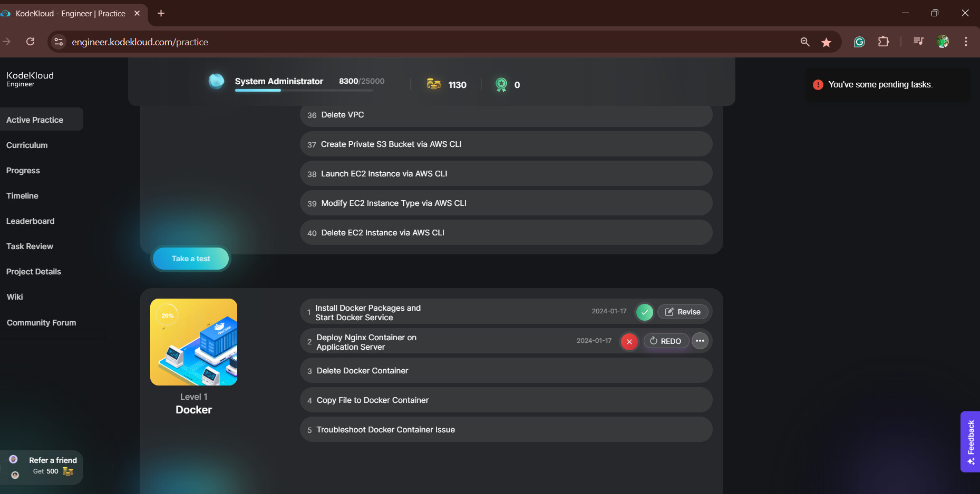Click the 1130 coins count
Viewport: 980px width, 494px height.
point(457,85)
